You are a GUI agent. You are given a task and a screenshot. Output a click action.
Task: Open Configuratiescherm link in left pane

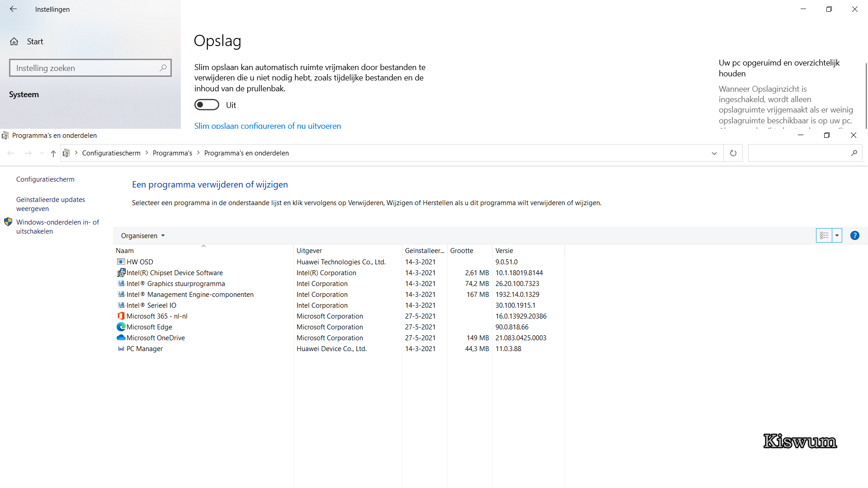45,179
